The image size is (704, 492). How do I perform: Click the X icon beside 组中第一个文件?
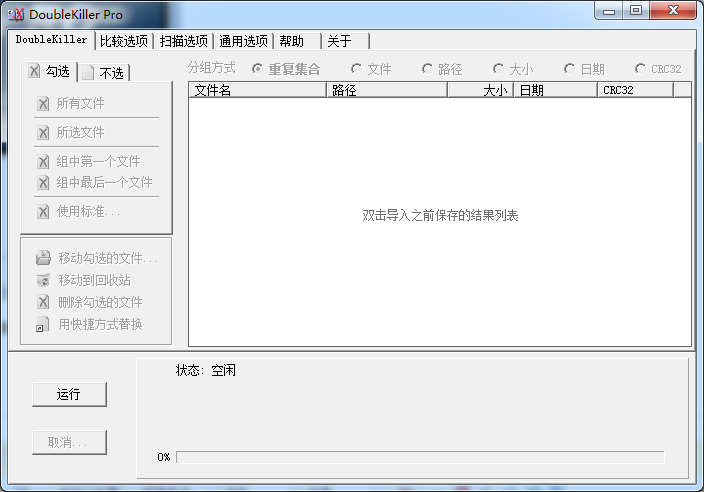[x=43, y=161]
